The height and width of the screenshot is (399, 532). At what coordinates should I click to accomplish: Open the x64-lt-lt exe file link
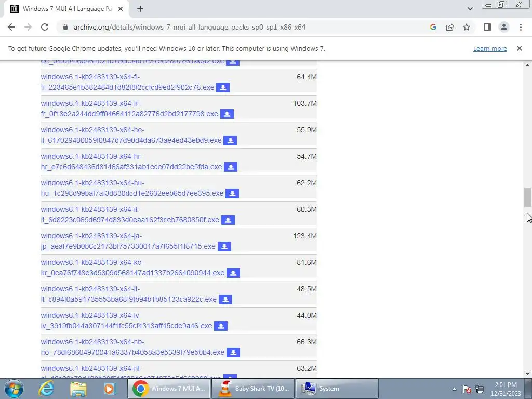129,294
